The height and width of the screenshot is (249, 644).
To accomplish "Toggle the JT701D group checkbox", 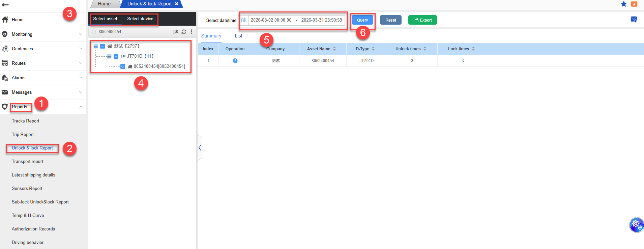I will point(116,56).
